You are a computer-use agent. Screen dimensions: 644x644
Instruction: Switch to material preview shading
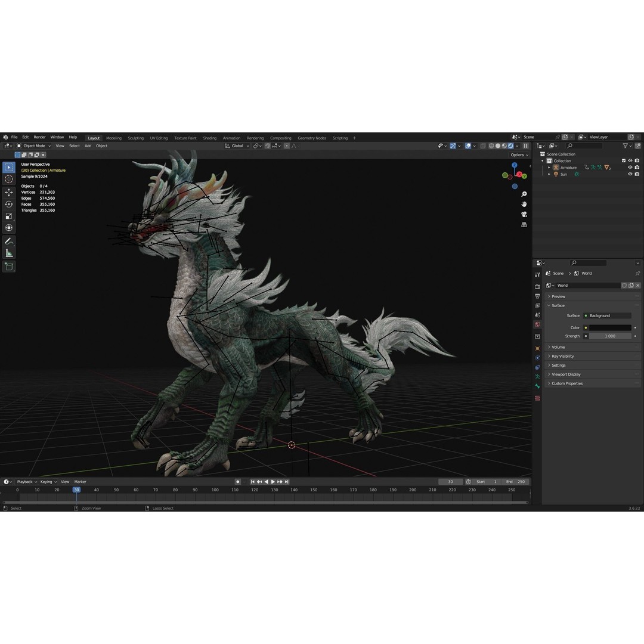504,146
